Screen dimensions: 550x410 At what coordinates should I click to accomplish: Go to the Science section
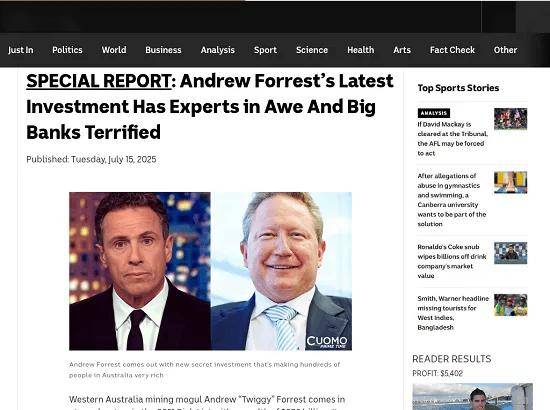(312, 50)
